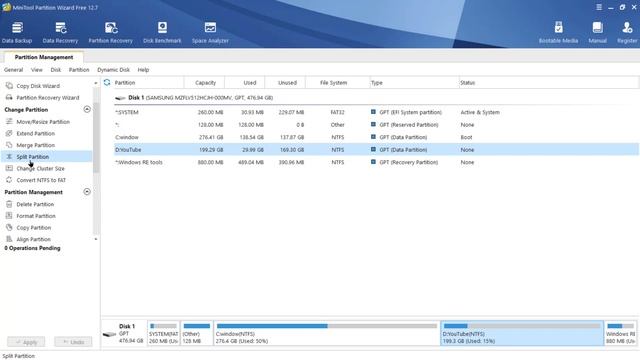This screenshot has height=360, width=640.
Task: Select C:window(NTFS) block in disk map
Action: [x=327, y=333]
